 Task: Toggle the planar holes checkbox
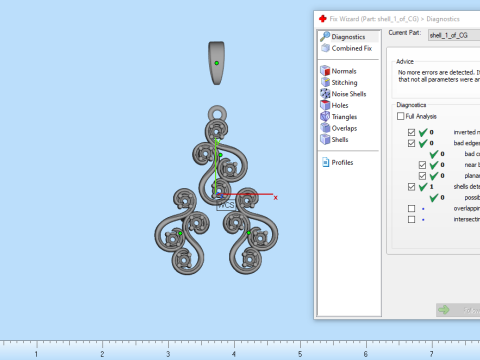pos(422,176)
